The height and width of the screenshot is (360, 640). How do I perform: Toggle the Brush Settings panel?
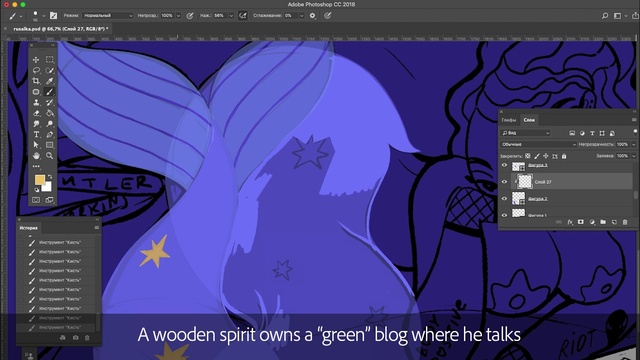(x=53, y=16)
